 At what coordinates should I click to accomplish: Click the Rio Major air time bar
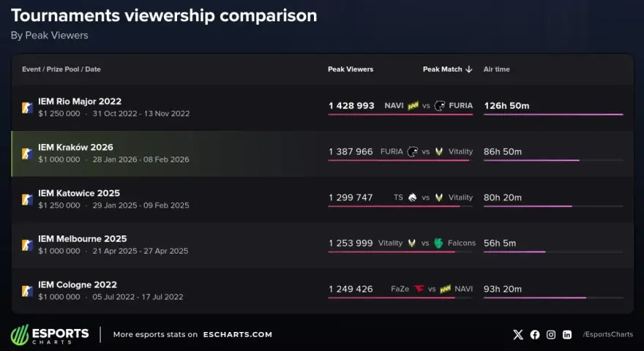click(x=553, y=115)
